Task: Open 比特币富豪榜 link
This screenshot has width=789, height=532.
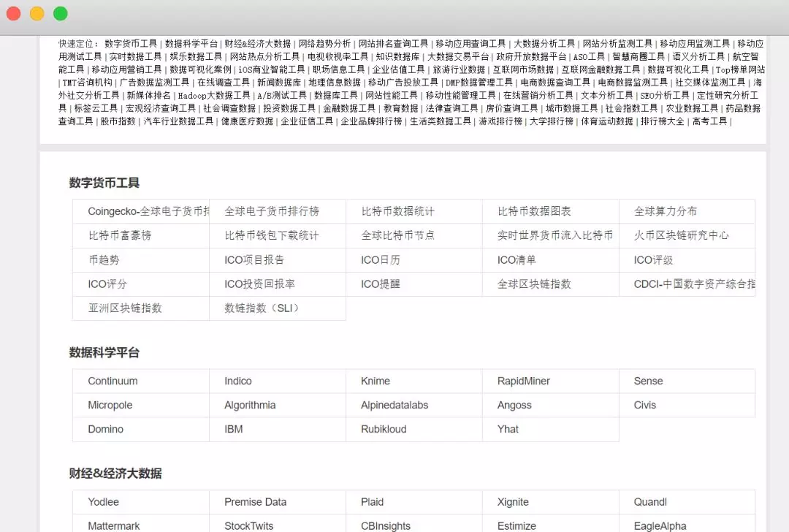Action: tap(120, 235)
